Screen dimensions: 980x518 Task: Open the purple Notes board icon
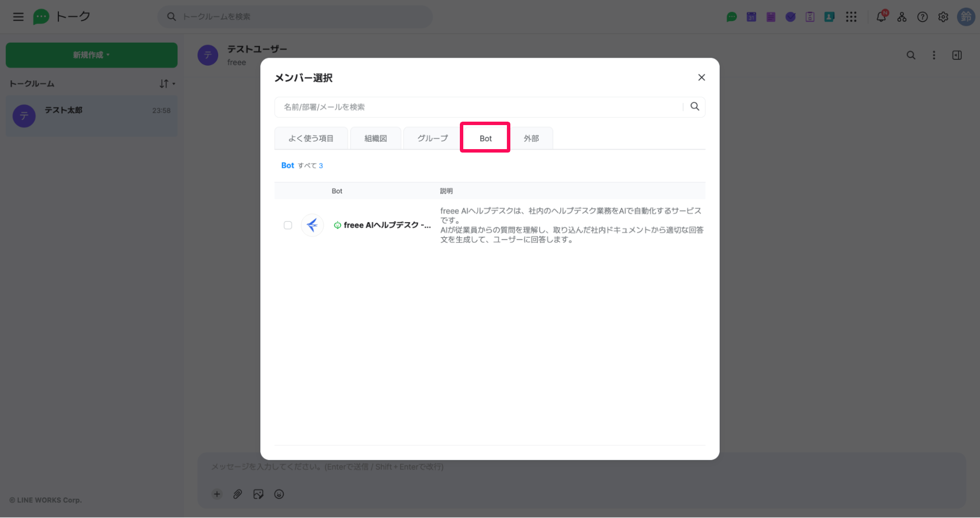point(771,17)
